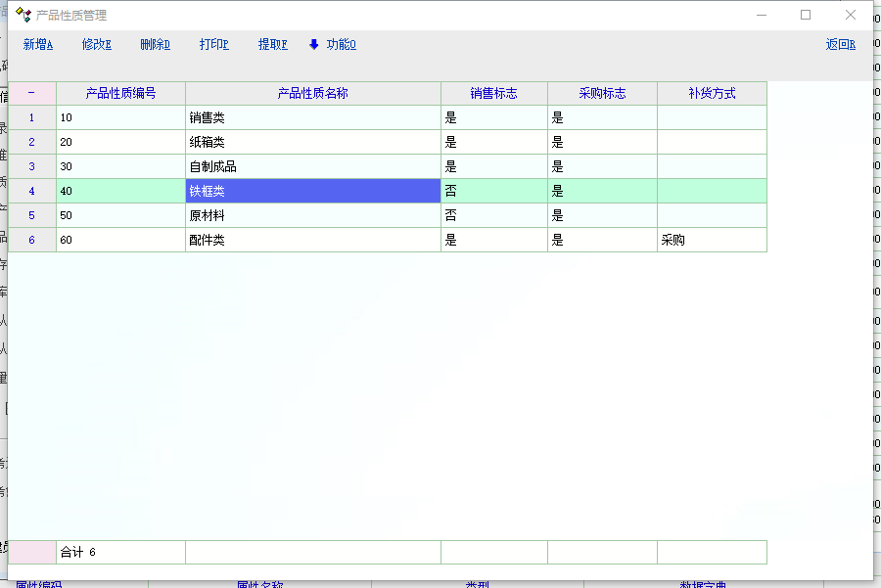Click the 销售标志 column header
Viewport: 881px width, 588px height.
tap(493, 94)
